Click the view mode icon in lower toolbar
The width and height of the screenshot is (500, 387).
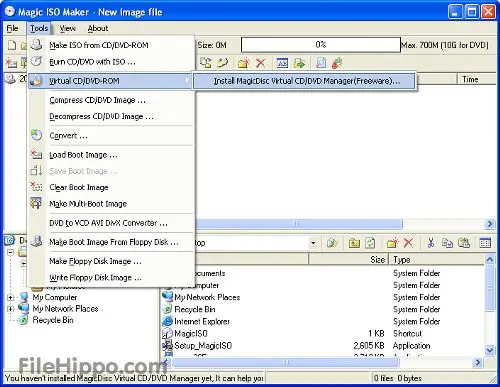[485, 243]
